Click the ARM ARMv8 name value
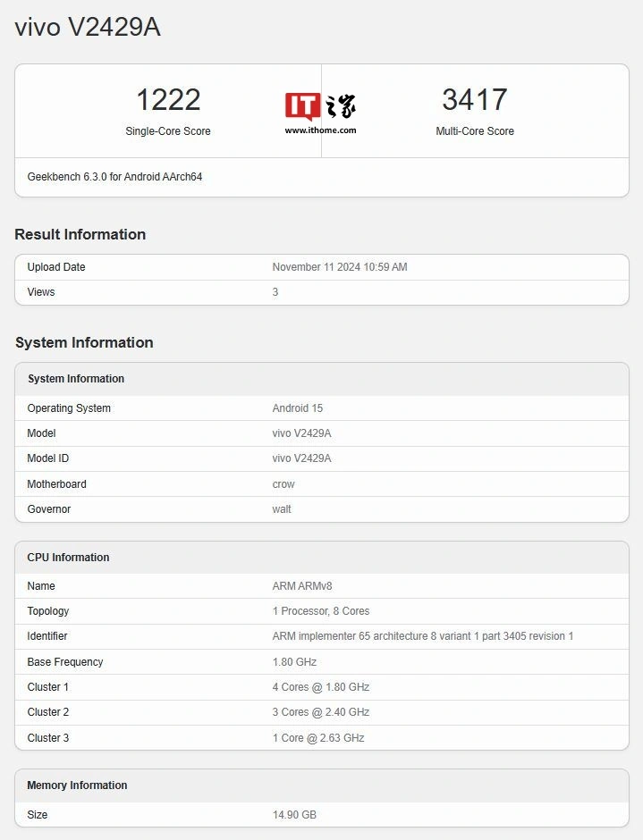Viewport: 643px width, 840px height. (x=301, y=586)
